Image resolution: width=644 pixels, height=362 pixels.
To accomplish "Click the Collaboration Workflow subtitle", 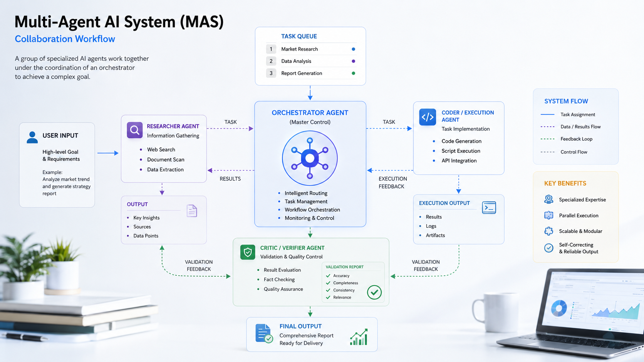I will [65, 39].
